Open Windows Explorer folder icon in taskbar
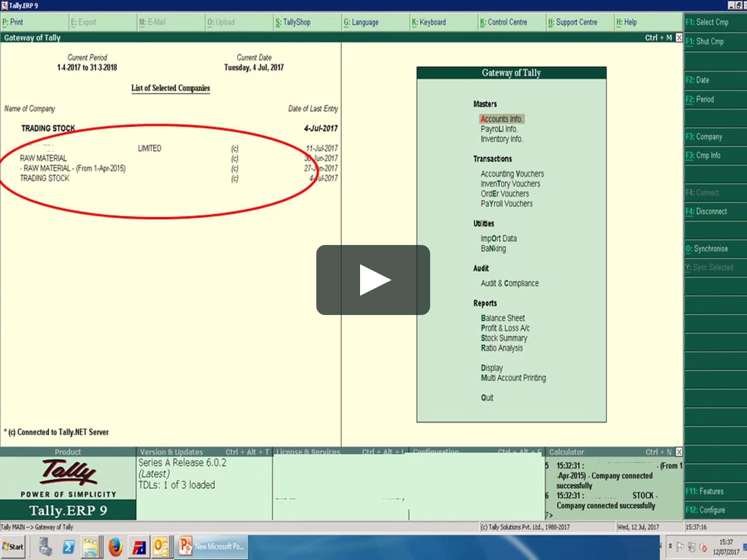747x560 pixels. point(90,547)
